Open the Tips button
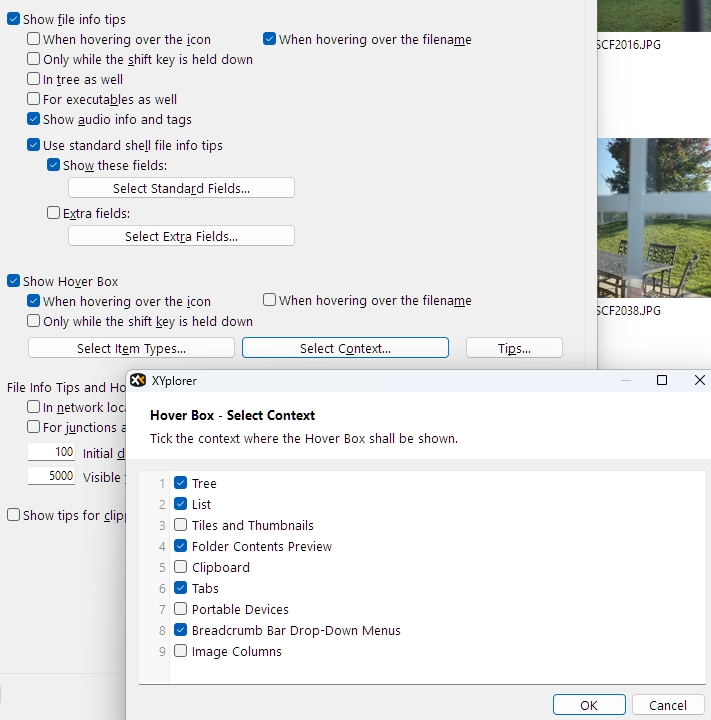The width and height of the screenshot is (711, 720). click(514, 348)
